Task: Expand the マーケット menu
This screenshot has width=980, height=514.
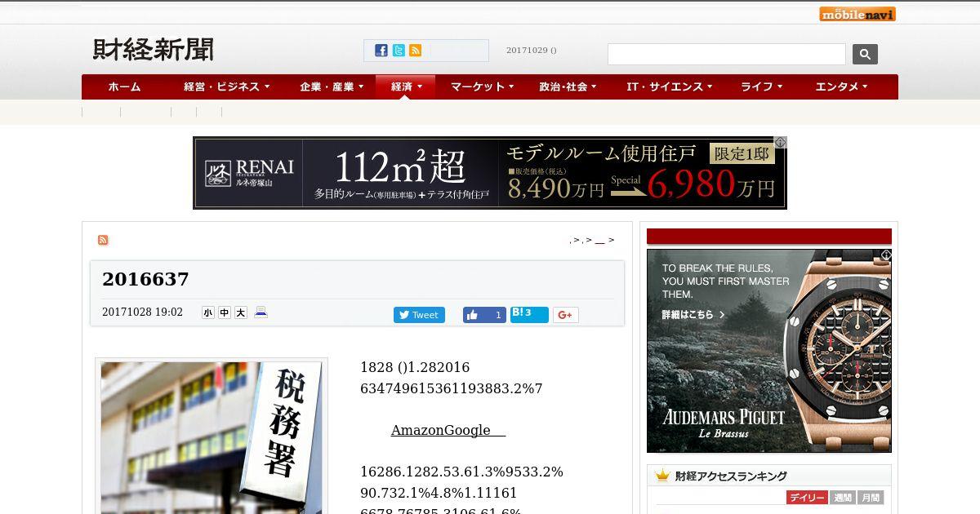Action: 482,86
